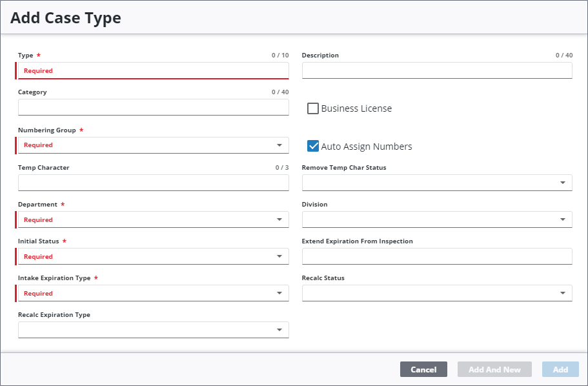Uncheck the Auto Assign Numbers checkbox
The width and height of the screenshot is (588, 386).
click(x=313, y=147)
